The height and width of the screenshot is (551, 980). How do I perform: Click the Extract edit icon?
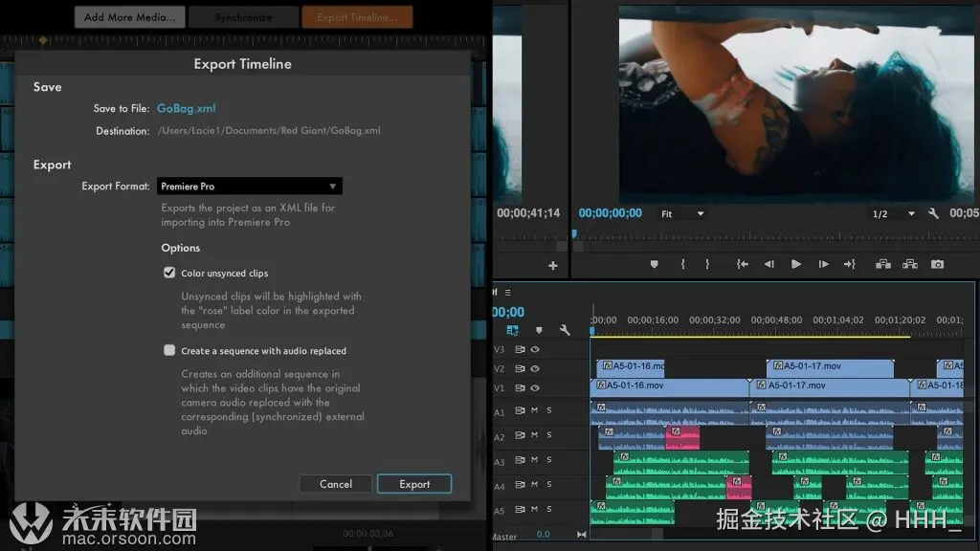[x=910, y=264]
